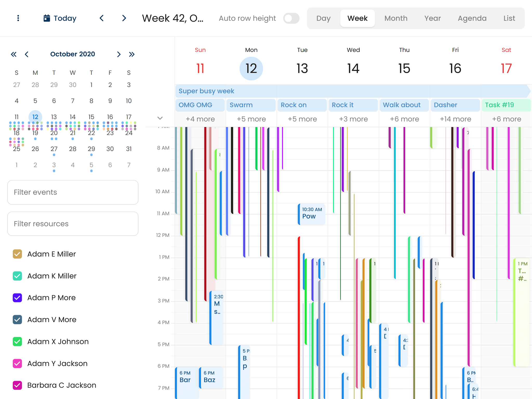Image resolution: width=532 pixels, height=399 pixels.
Task: Uncheck the Adam E Miller resource
Action: (17, 254)
